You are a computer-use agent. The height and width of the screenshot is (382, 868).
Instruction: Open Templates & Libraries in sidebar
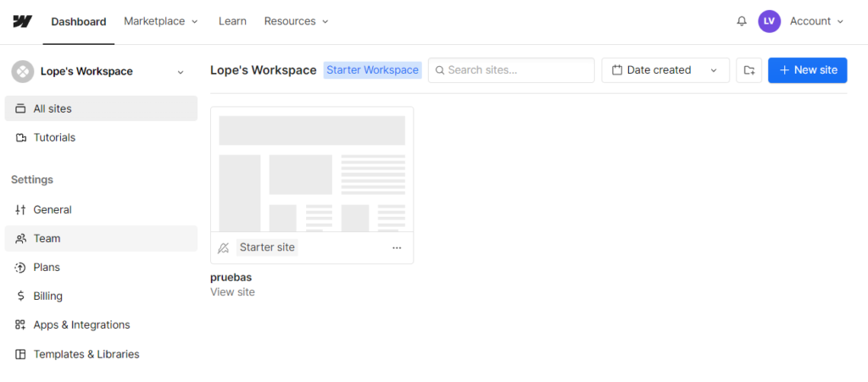point(86,354)
